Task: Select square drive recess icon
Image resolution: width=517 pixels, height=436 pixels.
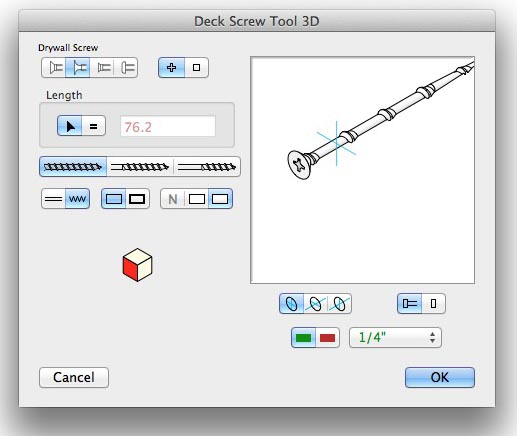Action: 196,68
